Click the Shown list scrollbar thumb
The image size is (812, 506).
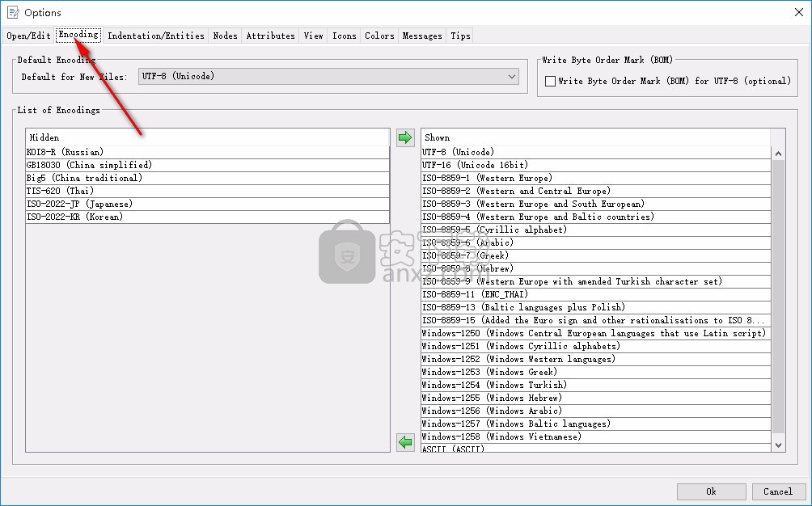(778, 296)
